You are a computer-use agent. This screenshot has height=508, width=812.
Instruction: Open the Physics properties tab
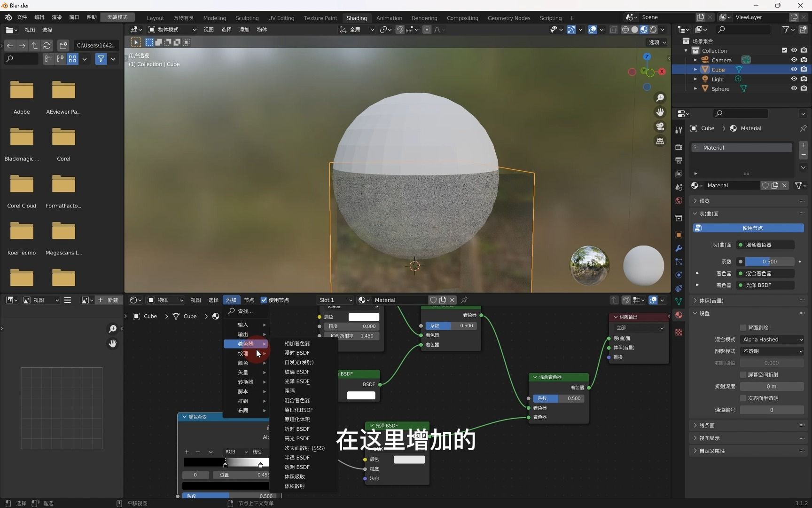click(679, 275)
